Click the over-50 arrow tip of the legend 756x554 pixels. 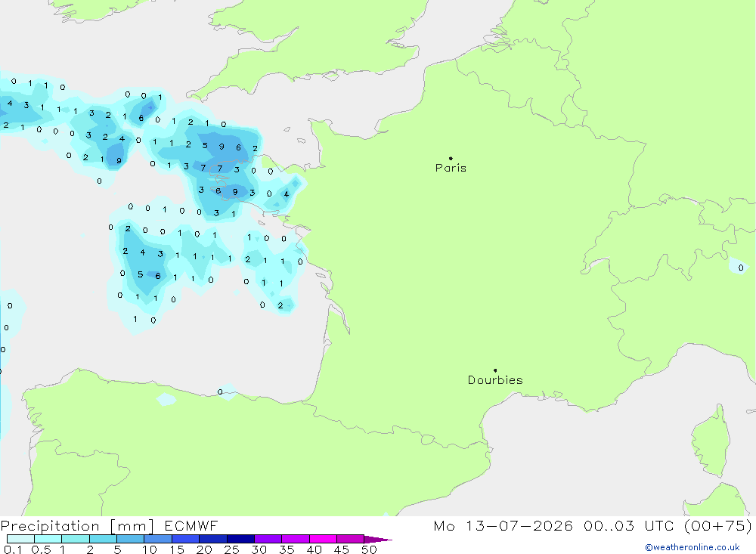379,539
